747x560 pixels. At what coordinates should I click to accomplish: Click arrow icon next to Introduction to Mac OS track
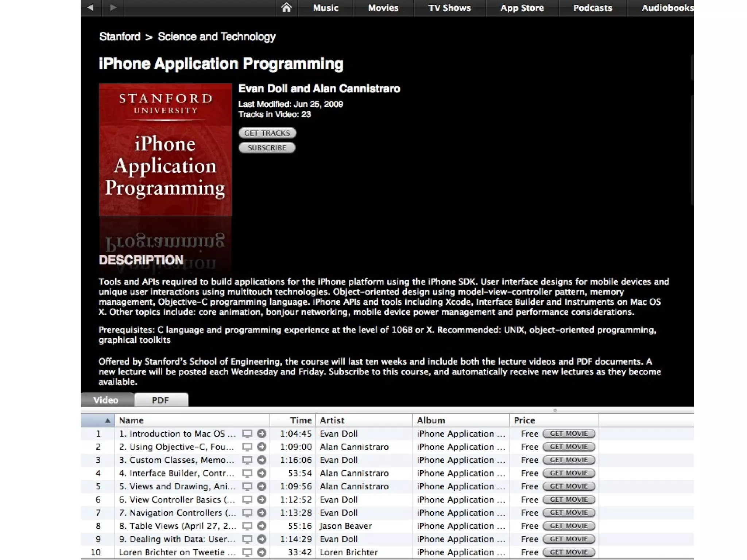(x=262, y=433)
